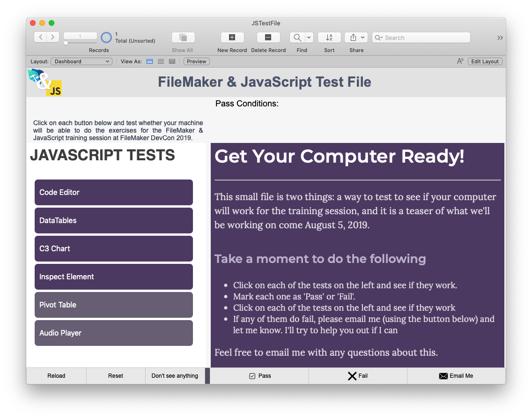532x419 pixels.
Task: Switch to List view icon
Action: [161, 61]
